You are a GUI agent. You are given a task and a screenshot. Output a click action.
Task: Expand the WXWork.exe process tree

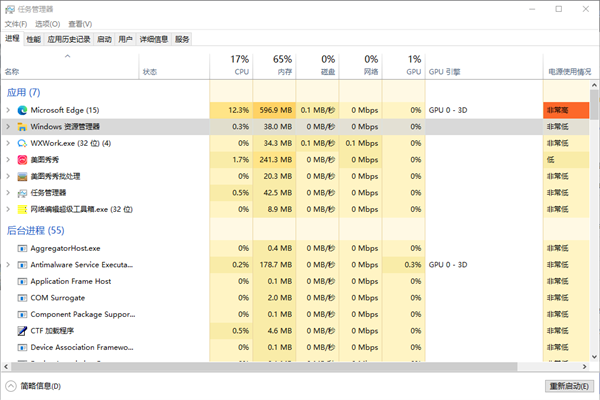click(x=8, y=143)
